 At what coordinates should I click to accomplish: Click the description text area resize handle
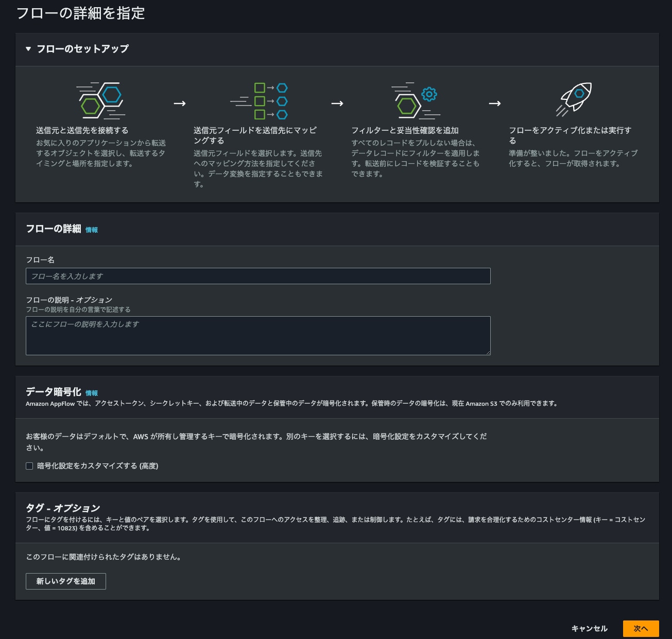[488, 352]
